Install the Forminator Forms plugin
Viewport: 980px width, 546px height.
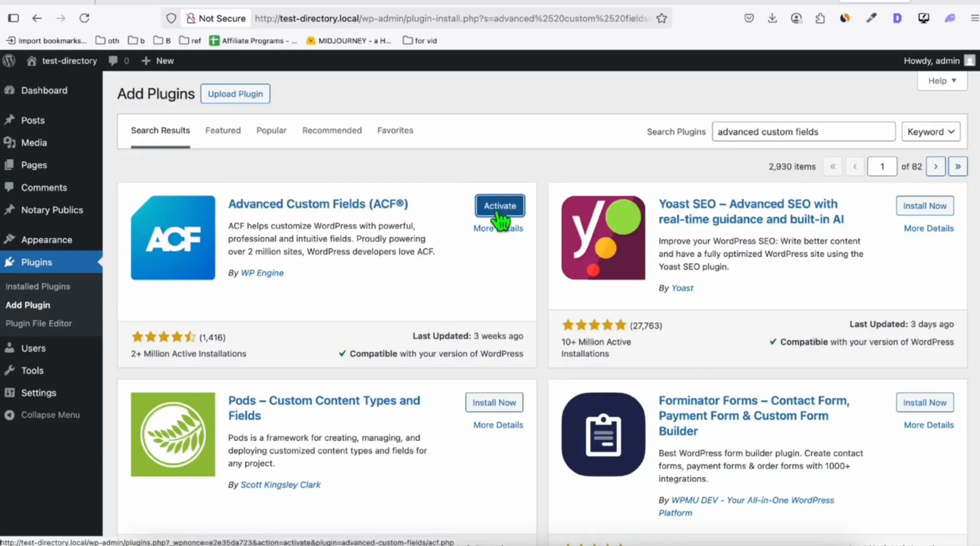pyautogui.click(x=924, y=402)
